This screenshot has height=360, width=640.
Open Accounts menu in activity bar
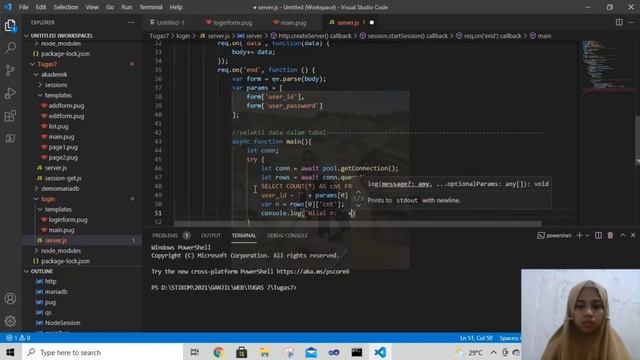pyautogui.click(x=10, y=298)
